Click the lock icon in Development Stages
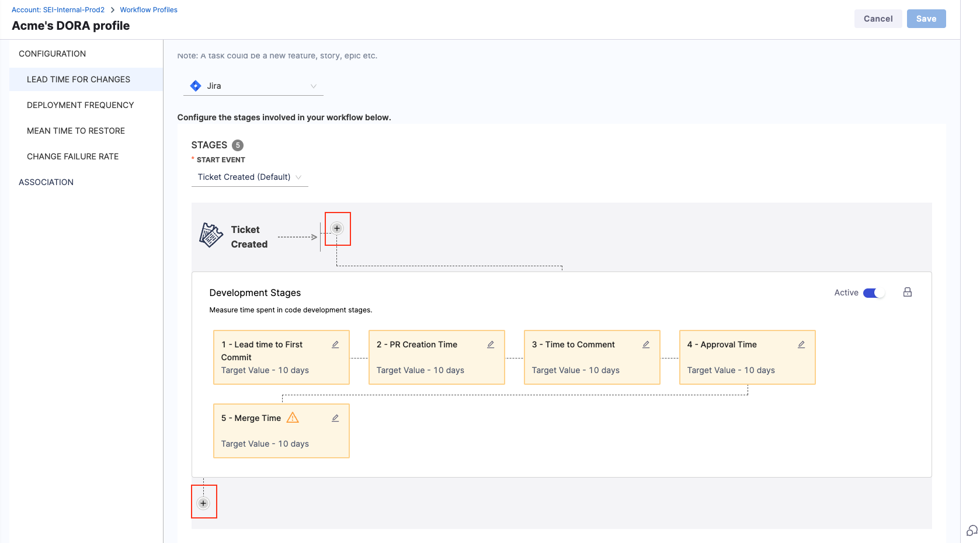Image resolution: width=980 pixels, height=543 pixels. point(908,293)
